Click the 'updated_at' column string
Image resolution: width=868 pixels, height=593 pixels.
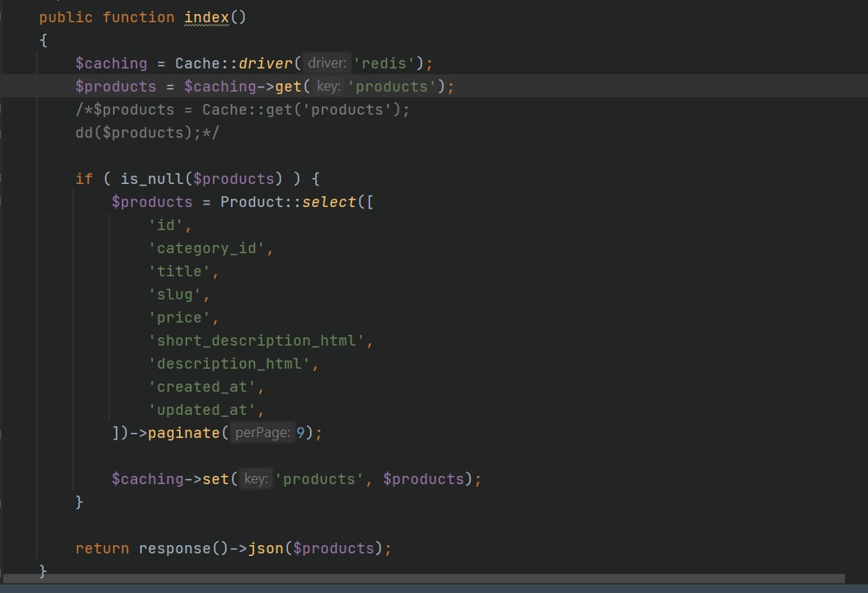pyautogui.click(x=202, y=411)
